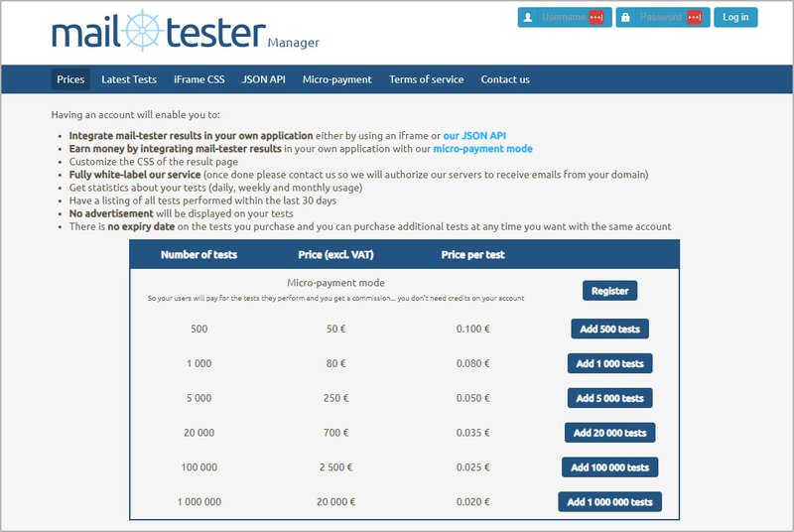Click the '0.020 €' per-test cell
794x532 pixels.
473,502
